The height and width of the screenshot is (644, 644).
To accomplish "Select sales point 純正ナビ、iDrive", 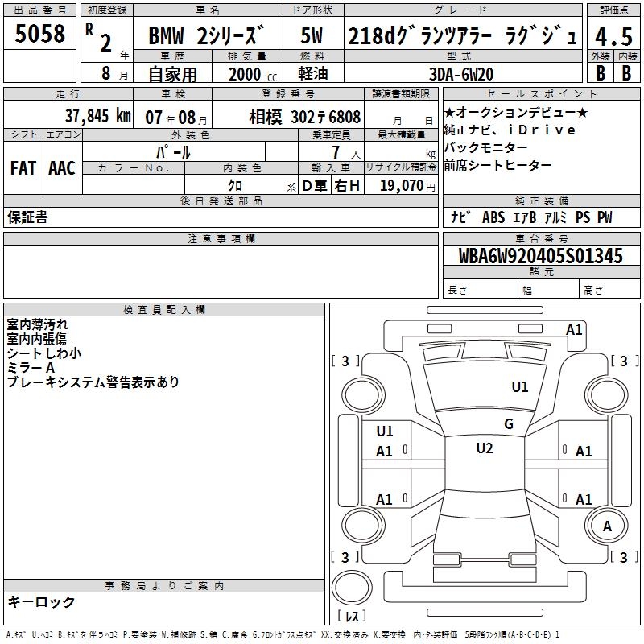I will pyautogui.click(x=510, y=130).
